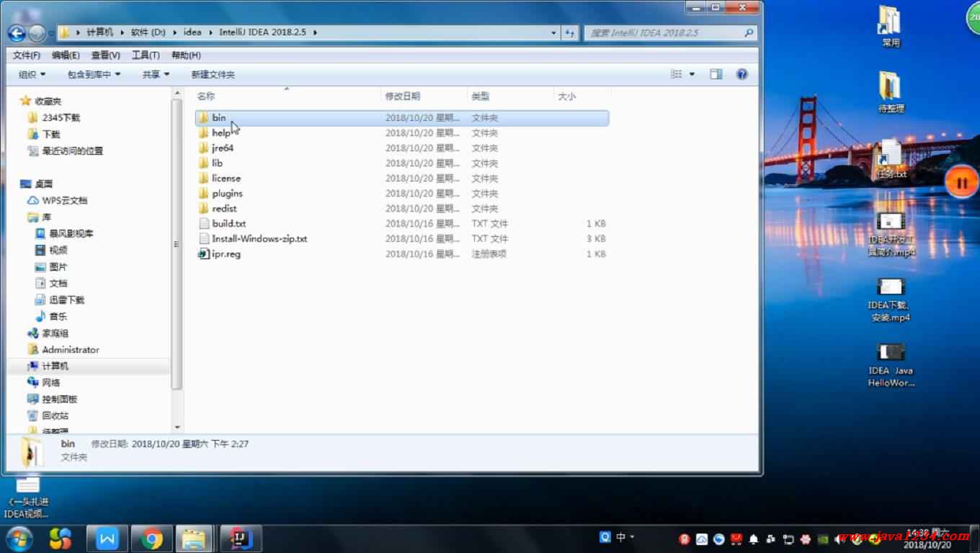The image size is (980, 553).
Task: Select the build.txt file icon
Action: point(204,223)
